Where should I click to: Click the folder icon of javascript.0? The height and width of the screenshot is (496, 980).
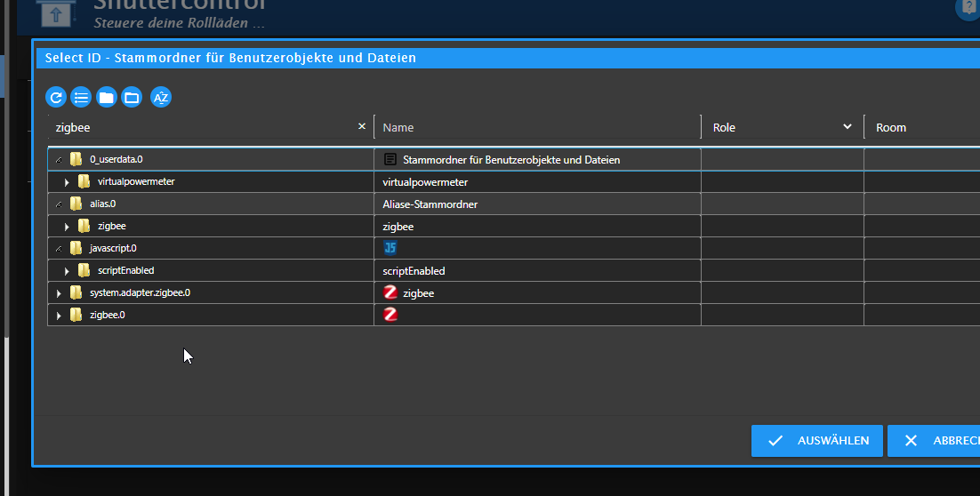pyautogui.click(x=76, y=248)
